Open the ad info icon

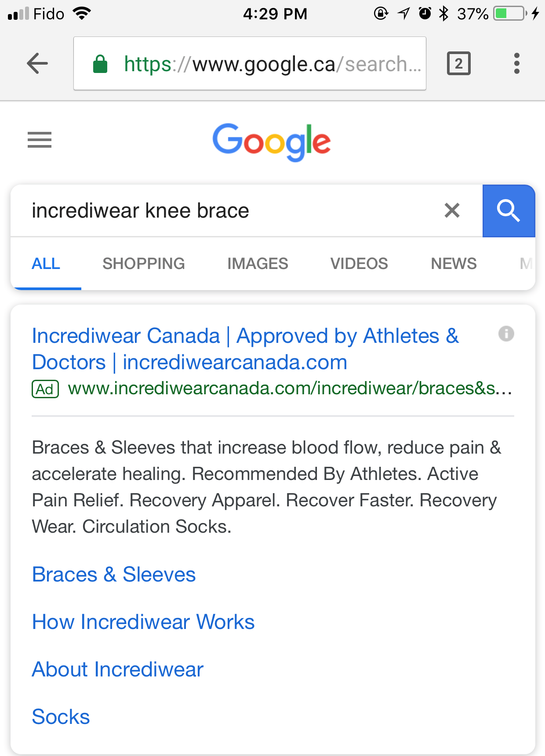coord(506,334)
